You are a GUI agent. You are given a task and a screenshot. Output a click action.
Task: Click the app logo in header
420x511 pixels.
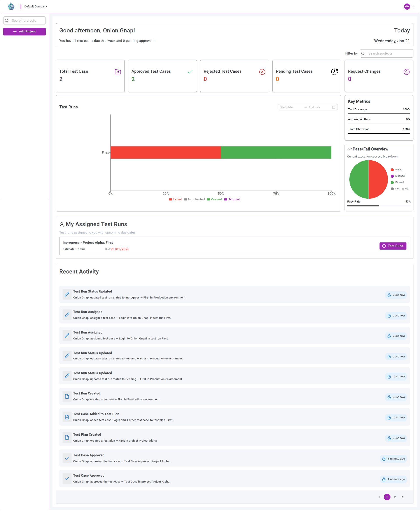(11, 6)
